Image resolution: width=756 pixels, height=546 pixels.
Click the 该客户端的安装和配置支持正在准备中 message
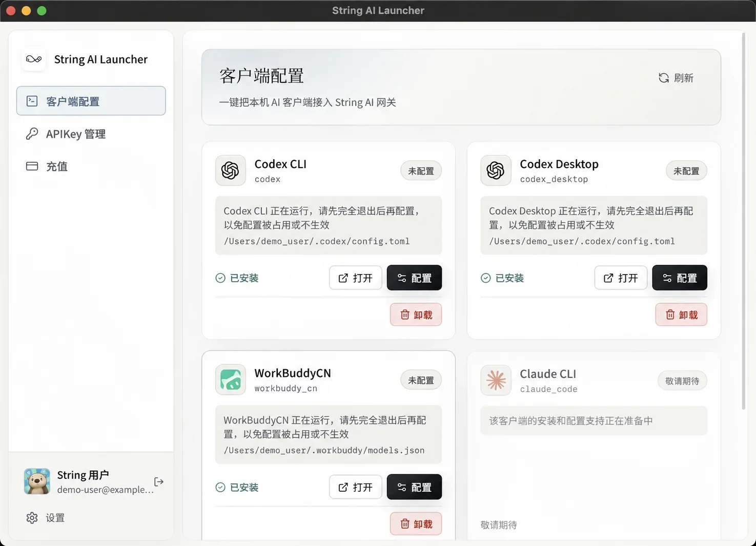[x=571, y=421]
